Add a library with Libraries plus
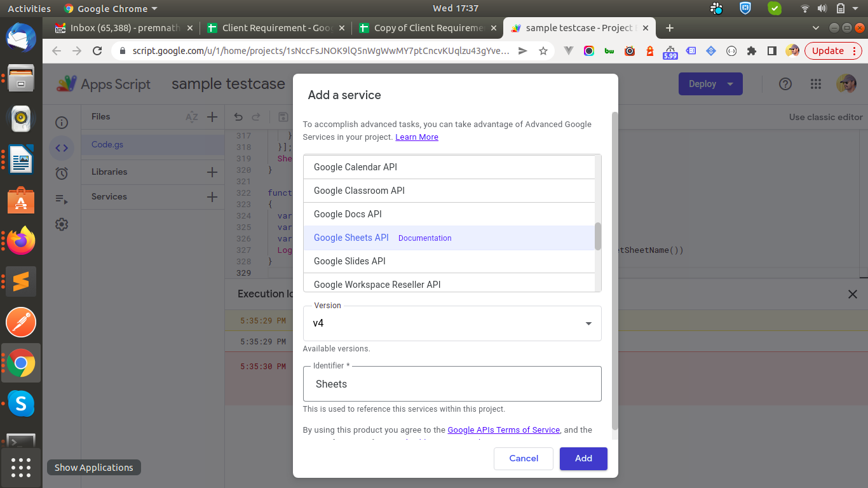Image resolution: width=868 pixels, height=488 pixels. click(x=212, y=172)
